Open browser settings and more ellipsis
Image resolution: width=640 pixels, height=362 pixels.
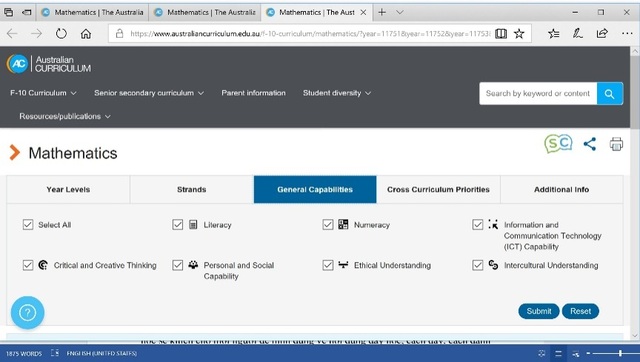click(627, 33)
